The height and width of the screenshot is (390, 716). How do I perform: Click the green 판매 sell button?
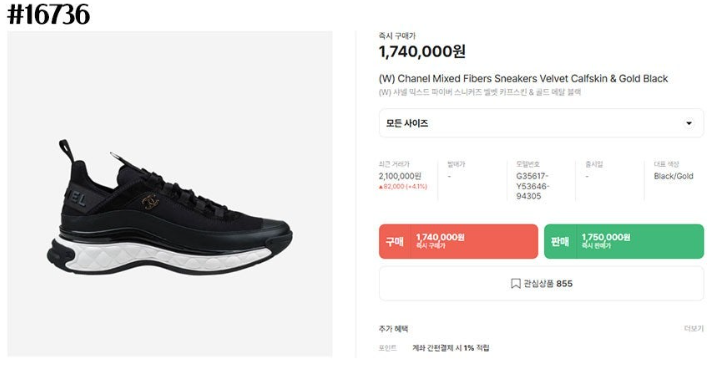tap(624, 241)
